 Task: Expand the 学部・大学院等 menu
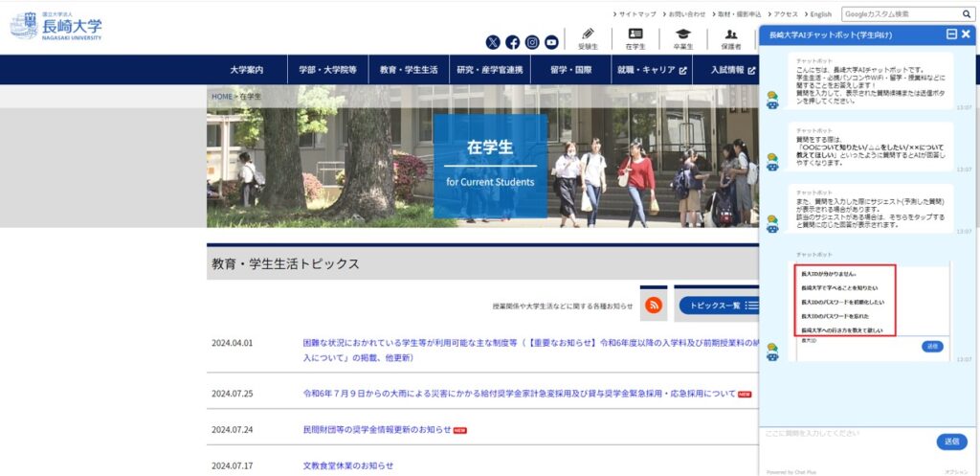(x=327, y=70)
